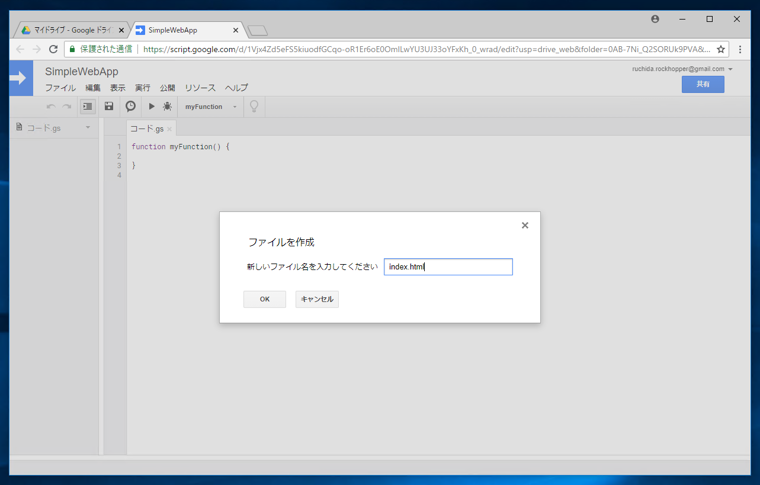Close the Google Drive browser tab

(121, 30)
